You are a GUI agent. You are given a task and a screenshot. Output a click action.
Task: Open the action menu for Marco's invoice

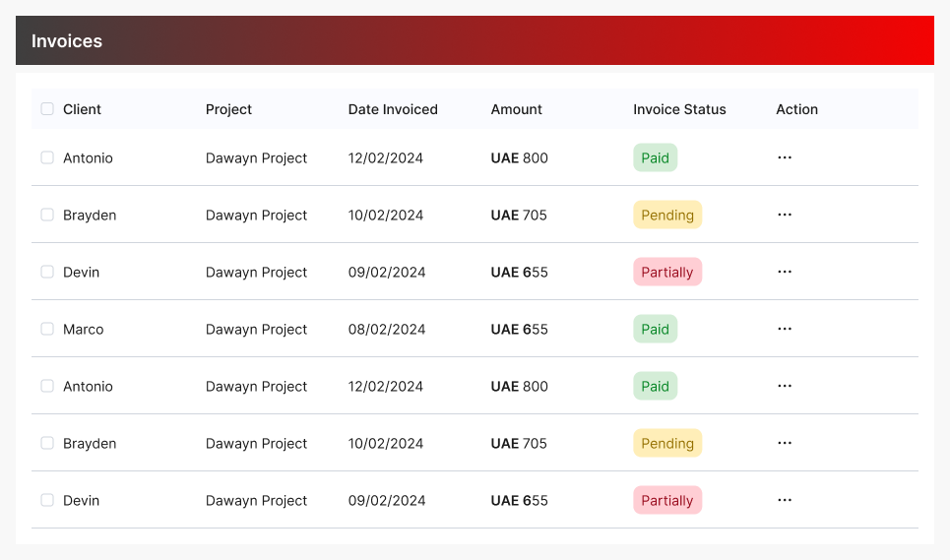(x=784, y=329)
